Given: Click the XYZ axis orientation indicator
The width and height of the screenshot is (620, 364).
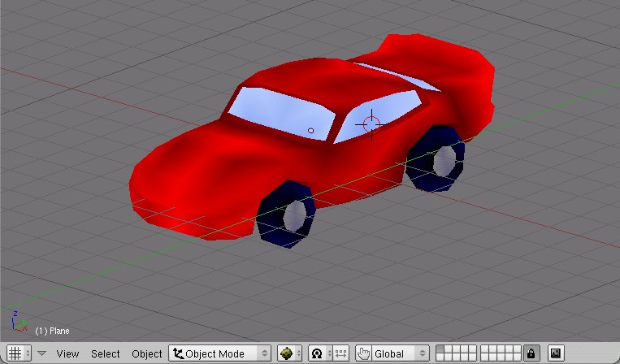Looking at the screenshot, I should [x=18, y=321].
